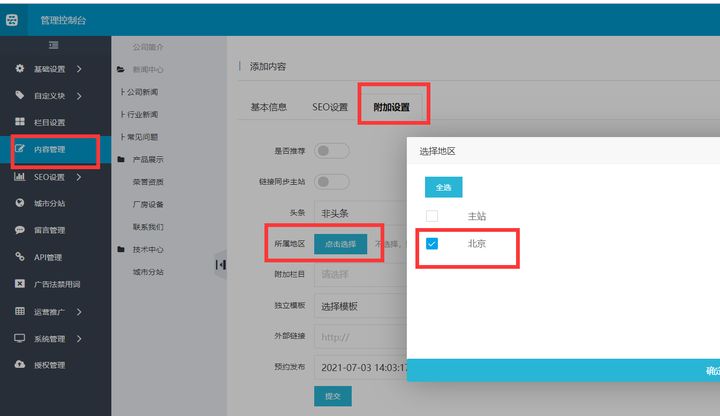Image resolution: width=720 pixels, height=416 pixels.
Task: Click the 提交 submit button
Action: point(333,397)
